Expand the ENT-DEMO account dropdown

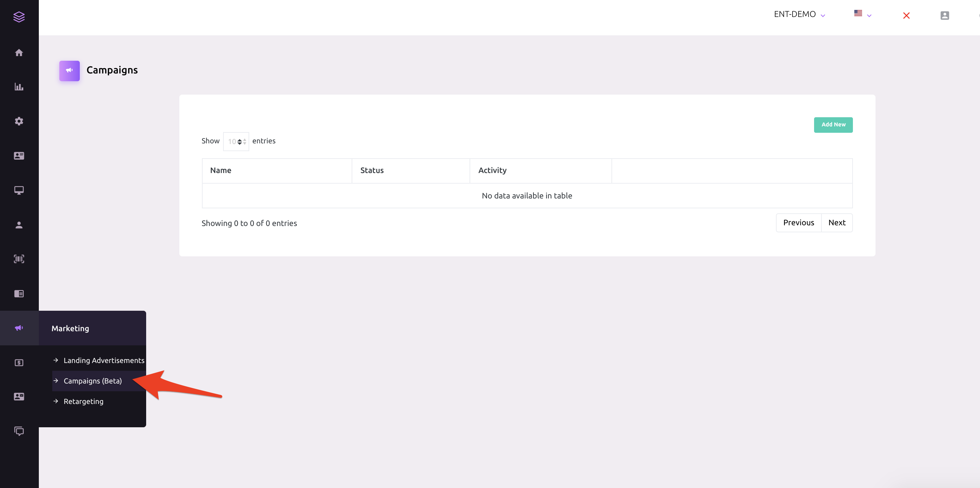tap(799, 14)
